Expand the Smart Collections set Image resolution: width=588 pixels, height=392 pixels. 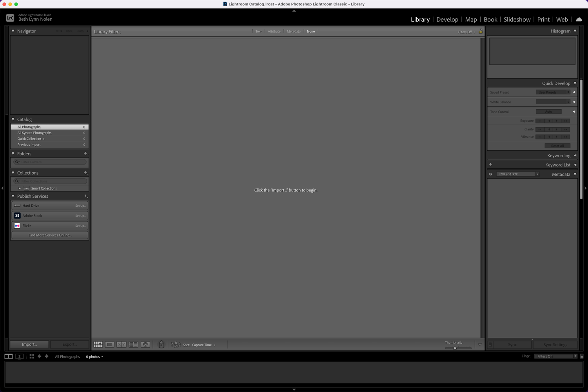(20, 188)
